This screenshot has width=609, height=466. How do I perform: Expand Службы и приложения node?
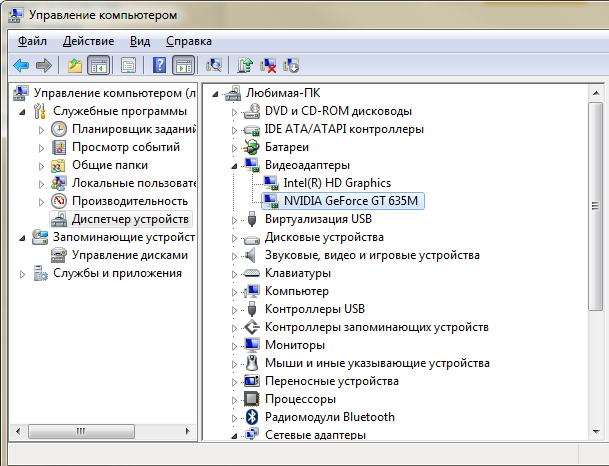point(23,274)
